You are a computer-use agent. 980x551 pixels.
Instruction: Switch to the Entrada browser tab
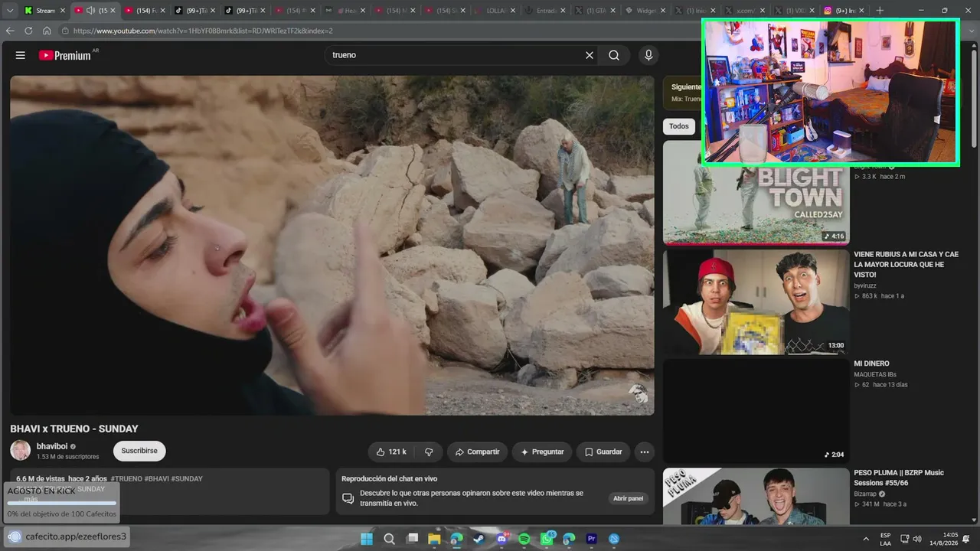[547, 11]
